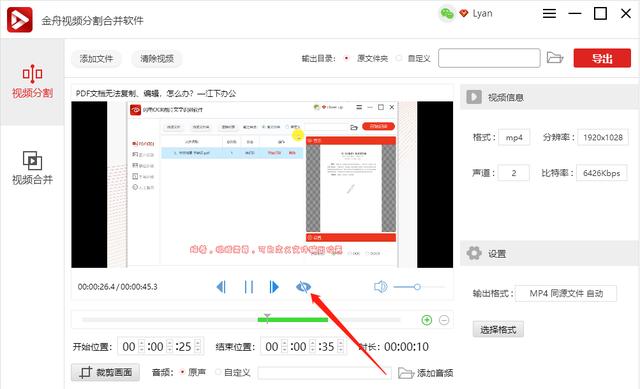640x389 pixels.
Task: Click the resolution value 1920x1028
Action: (x=603, y=137)
